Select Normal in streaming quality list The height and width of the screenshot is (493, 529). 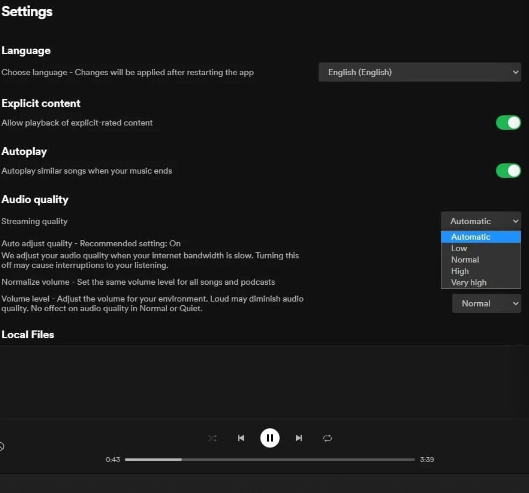481,260
